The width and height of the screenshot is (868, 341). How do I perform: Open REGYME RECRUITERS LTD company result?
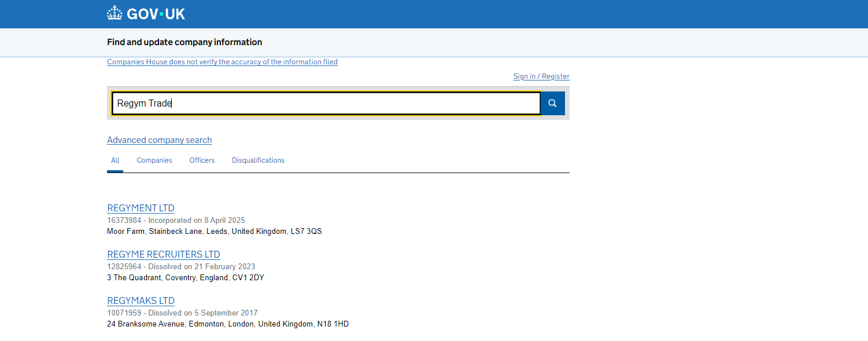coord(164,254)
